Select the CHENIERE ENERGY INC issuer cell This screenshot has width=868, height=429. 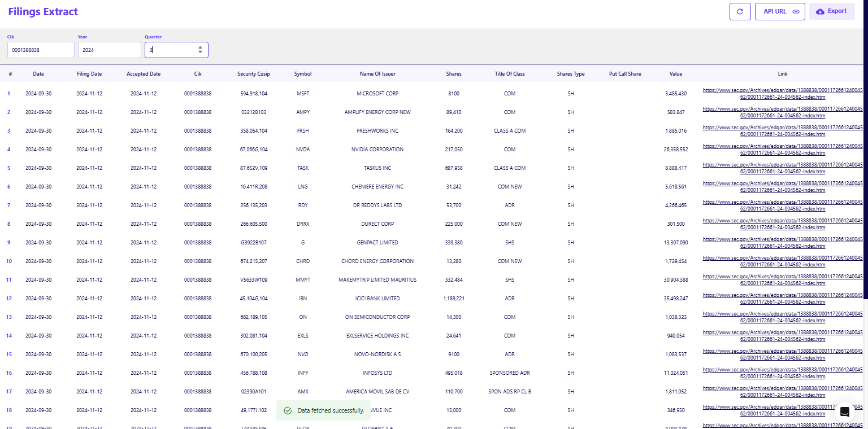377,187
